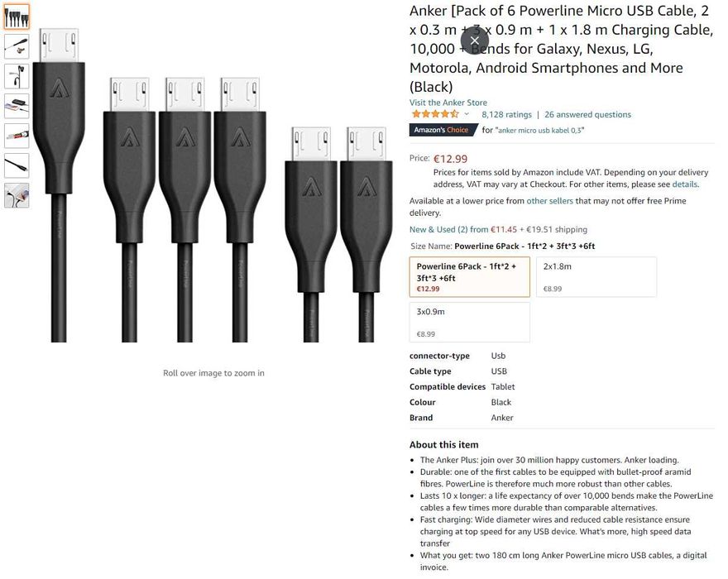
Task: Open the 8,128 ratings link
Action: [x=506, y=115]
